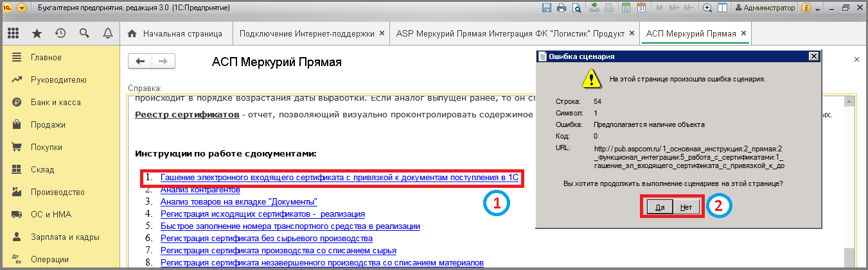Open notifications bell icon

[107, 33]
